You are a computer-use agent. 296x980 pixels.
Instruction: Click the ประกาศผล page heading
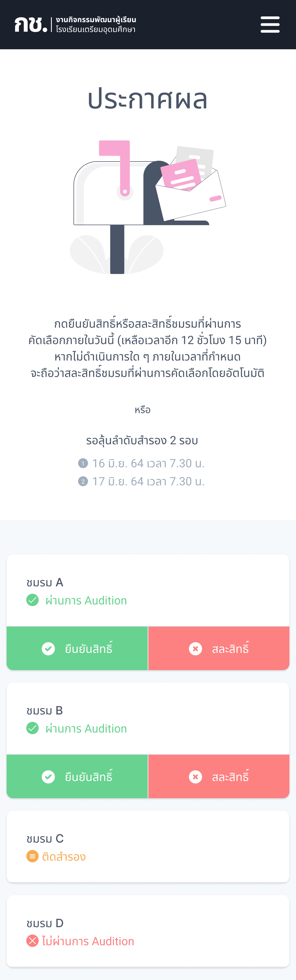click(147, 99)
